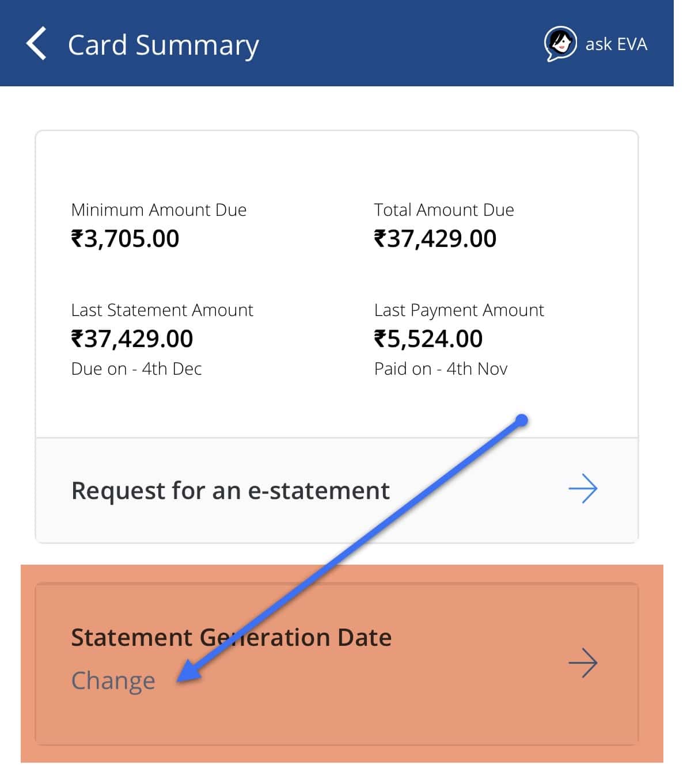Viewport: 687px width, 784px height.
Task: Tap the Last Payment Amount ₹5,524.00
Action: click(x=428, y=338)
